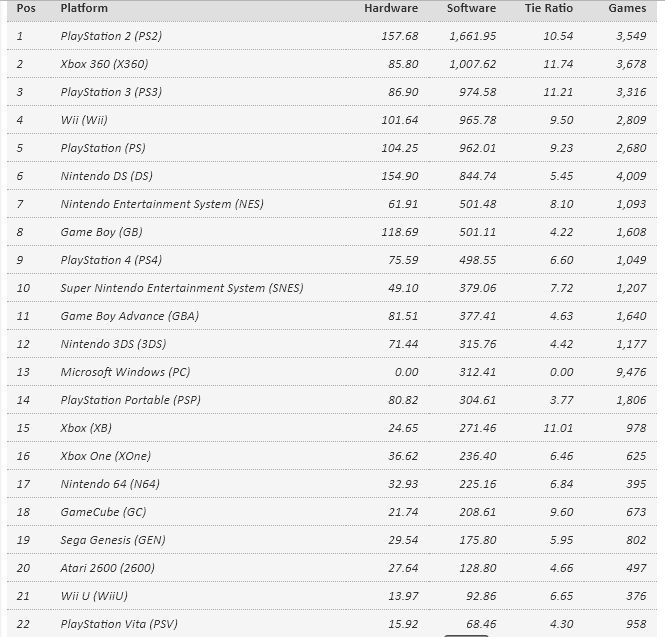Select Wii U (WiiU) platform name
The width and height of the screenshot is (665, 637).
pyautogui.click(x=94, y=596)
